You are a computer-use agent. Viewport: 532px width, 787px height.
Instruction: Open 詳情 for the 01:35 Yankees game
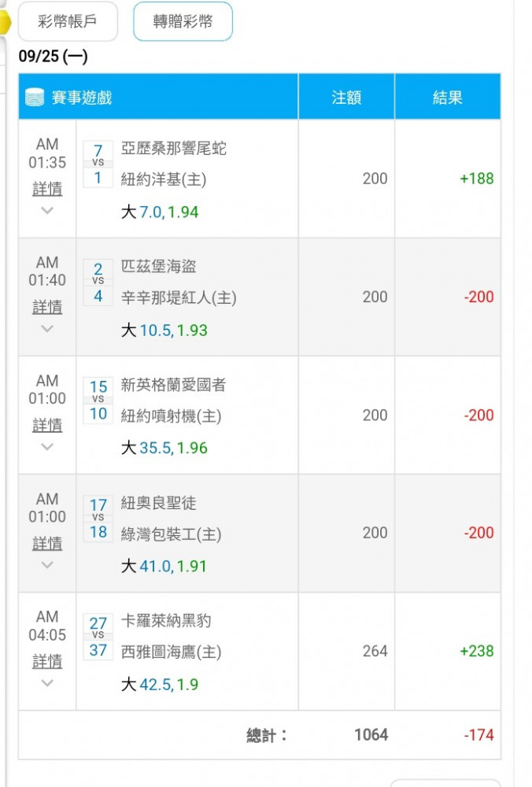click(47, 189)
